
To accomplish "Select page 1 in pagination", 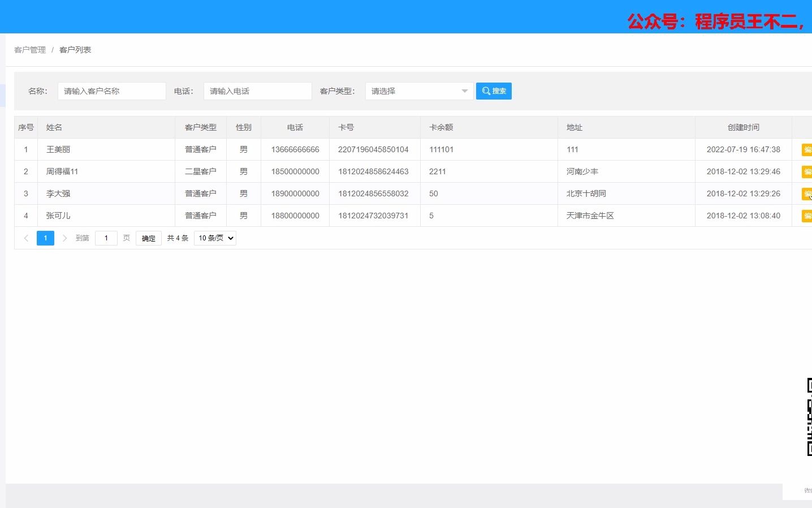I will [45, 238].
